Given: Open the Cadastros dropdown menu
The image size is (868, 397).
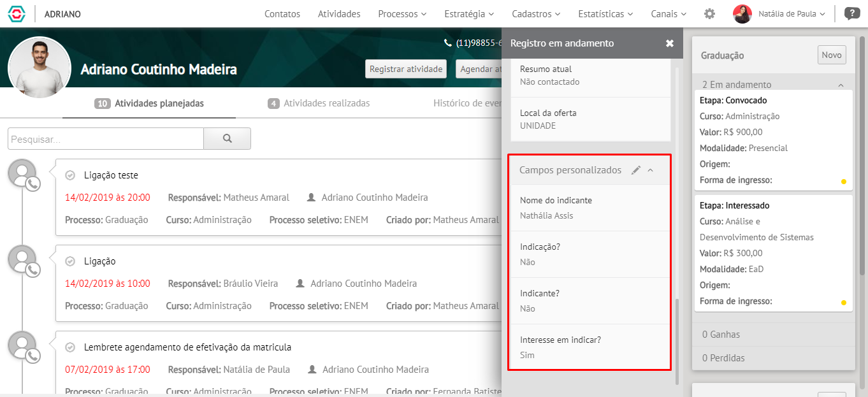Looking at the screenshot, I should (536, 13).
